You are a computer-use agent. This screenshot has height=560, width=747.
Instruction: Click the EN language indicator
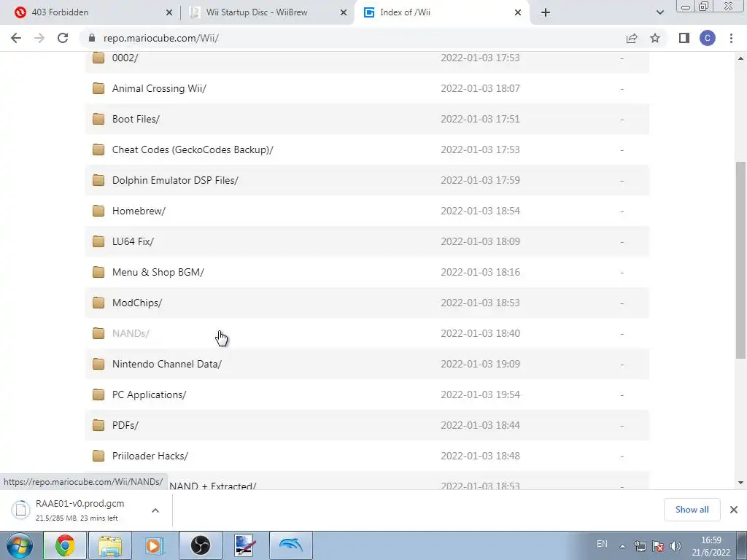coord(602,544)
